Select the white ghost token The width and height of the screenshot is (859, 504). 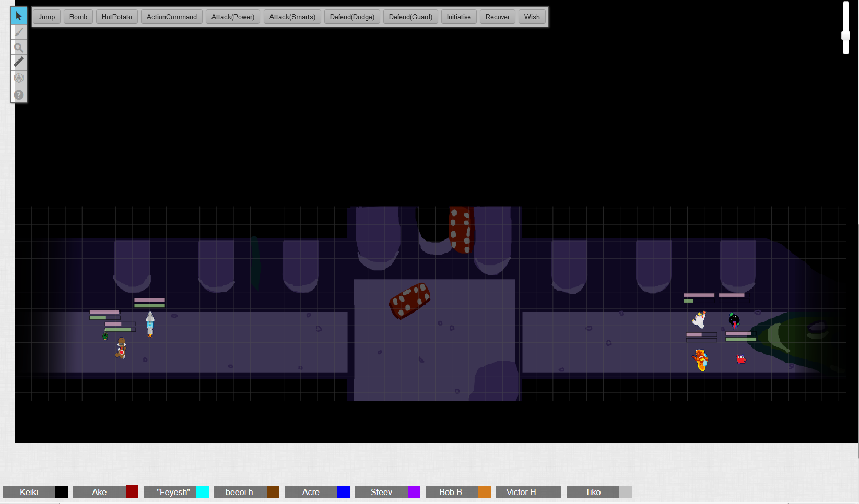point(700,319)
